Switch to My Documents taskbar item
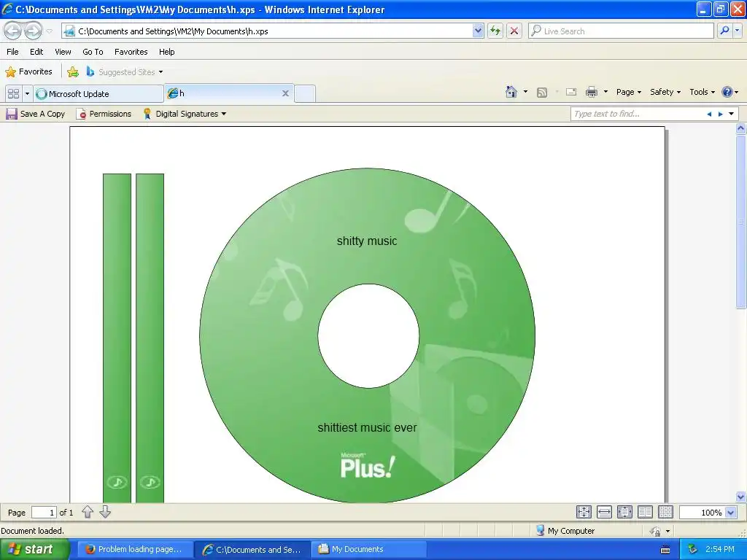The width and height of the screenshot is (747, 560). (368, 549)
